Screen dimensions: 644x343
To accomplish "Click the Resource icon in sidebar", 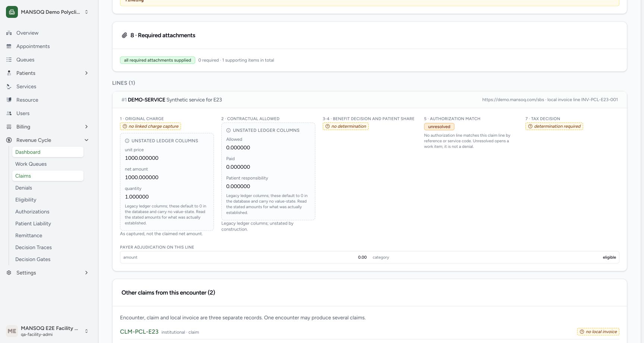I will point(9,100).
